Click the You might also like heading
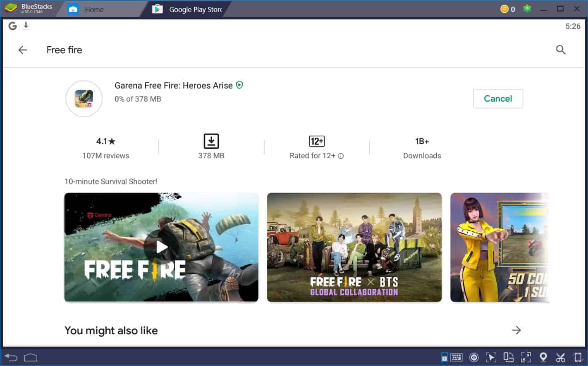The image size is (588, 366). click(x=111, y=330)
